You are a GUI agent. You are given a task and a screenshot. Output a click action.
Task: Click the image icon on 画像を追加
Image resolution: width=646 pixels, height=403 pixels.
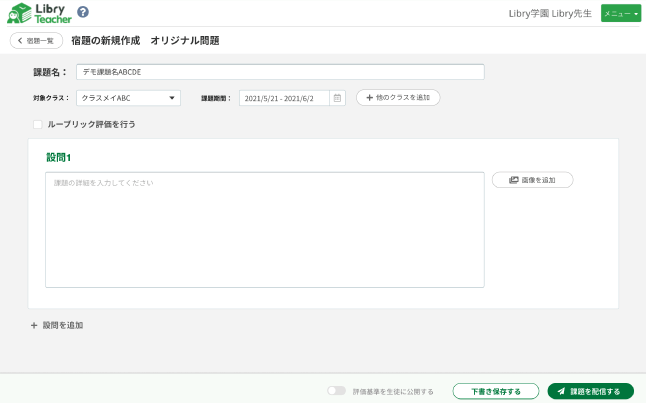(x=513, y=180)
